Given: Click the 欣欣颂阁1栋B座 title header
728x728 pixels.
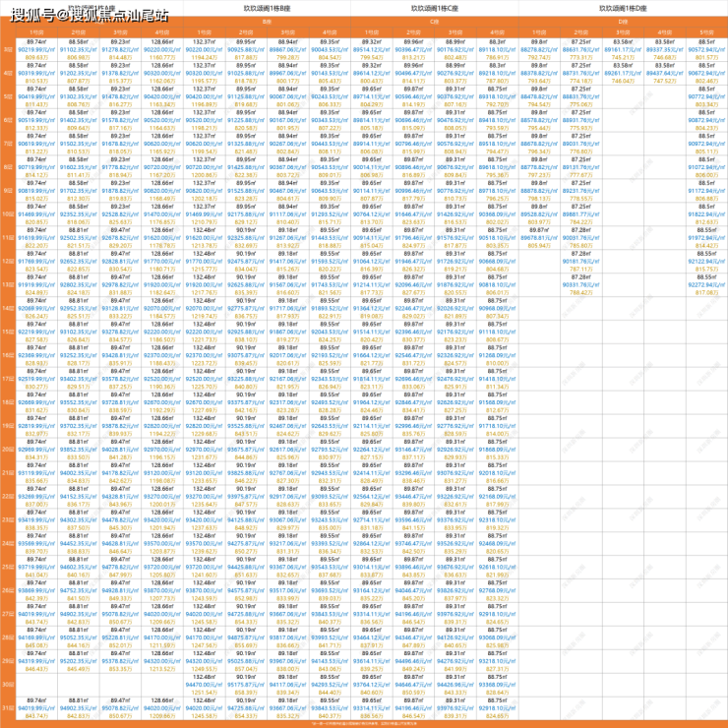Looking at the screenshot, I should click(268, 8).
